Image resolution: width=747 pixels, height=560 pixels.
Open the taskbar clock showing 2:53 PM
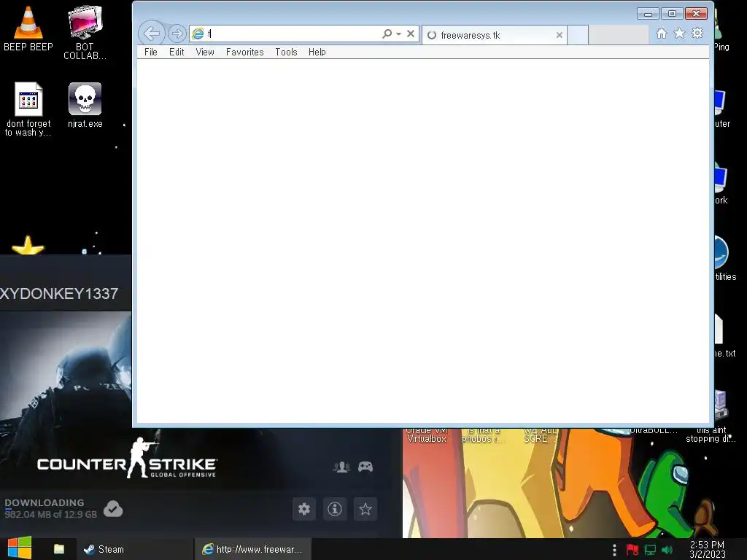click(x=708, y=550)
